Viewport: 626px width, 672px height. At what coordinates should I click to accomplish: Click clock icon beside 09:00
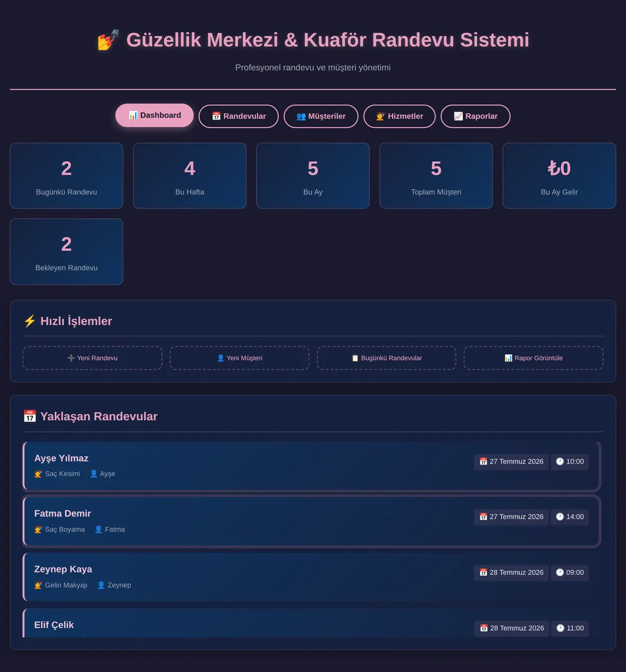click(560, 572)
